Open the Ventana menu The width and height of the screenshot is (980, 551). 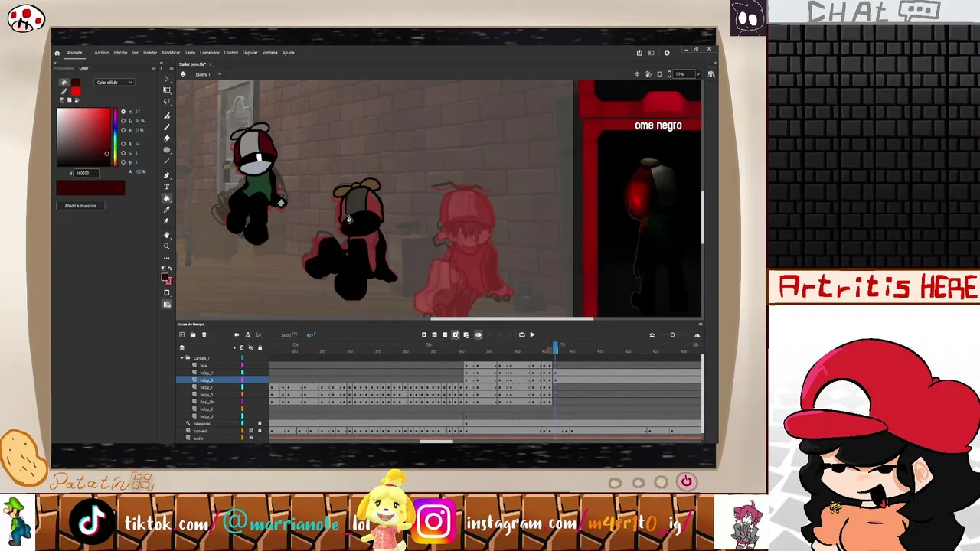(x=270, y=53)
